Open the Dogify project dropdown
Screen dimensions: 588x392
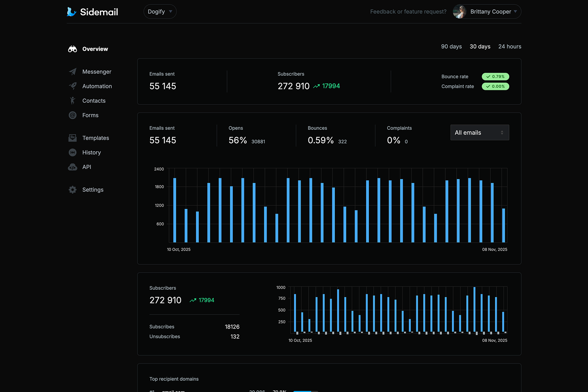click(160, 11)
